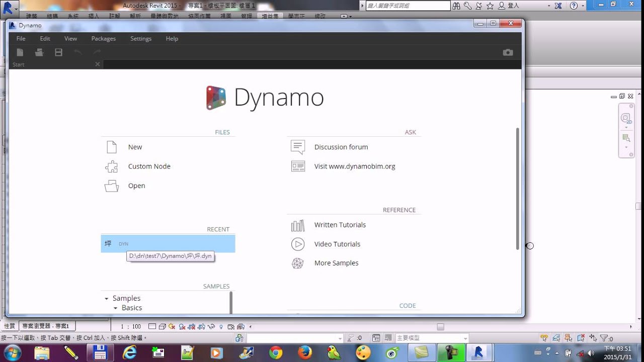The image size is (644, 362).
Task: Click the Samples list scrollbar
Action: pyautogui.click(x=231, y=302)
